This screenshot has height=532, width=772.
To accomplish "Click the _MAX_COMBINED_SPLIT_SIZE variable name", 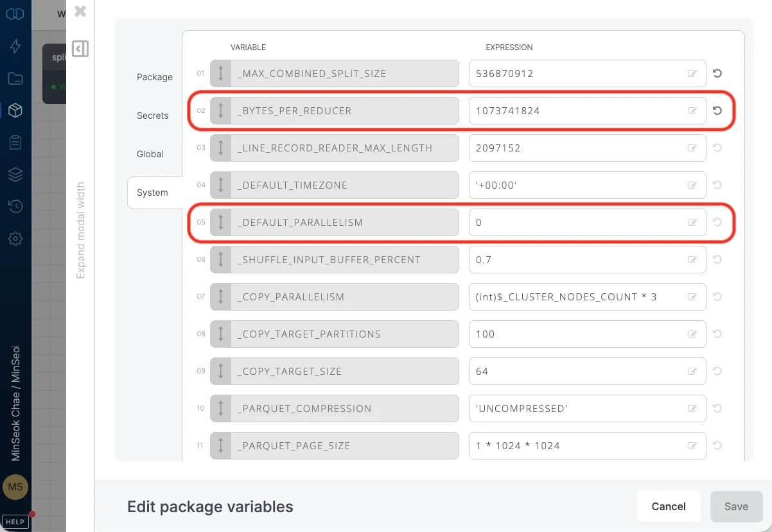I will tap(312, 73).
